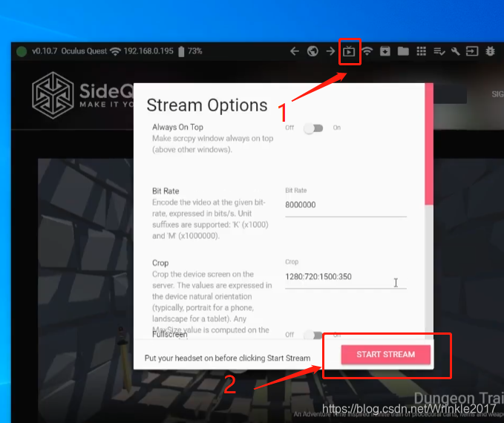Toggle the Always On Top switch

pyautogui.click(x=313, y=128)
